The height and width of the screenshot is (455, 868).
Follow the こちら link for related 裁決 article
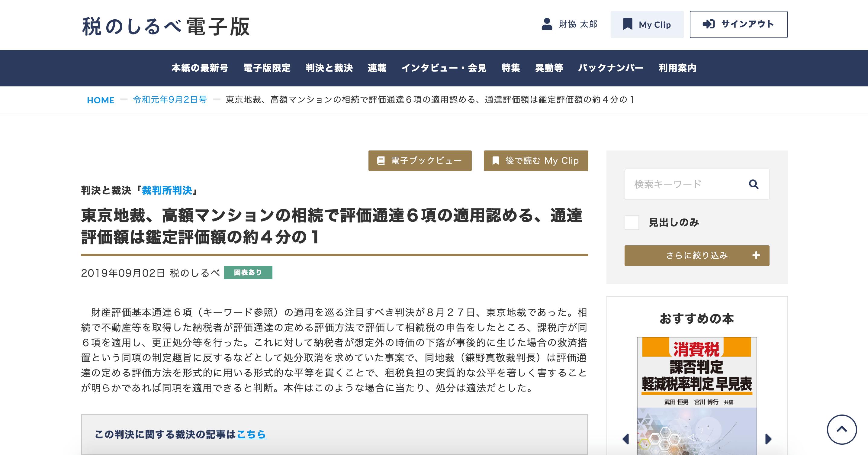pyautogui.click(x=251, y=434)
